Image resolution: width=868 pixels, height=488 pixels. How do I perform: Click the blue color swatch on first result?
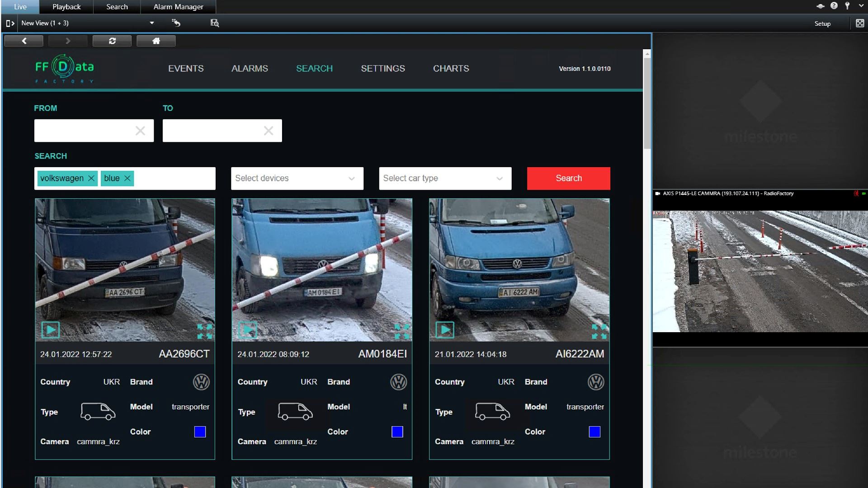(200, 432)
